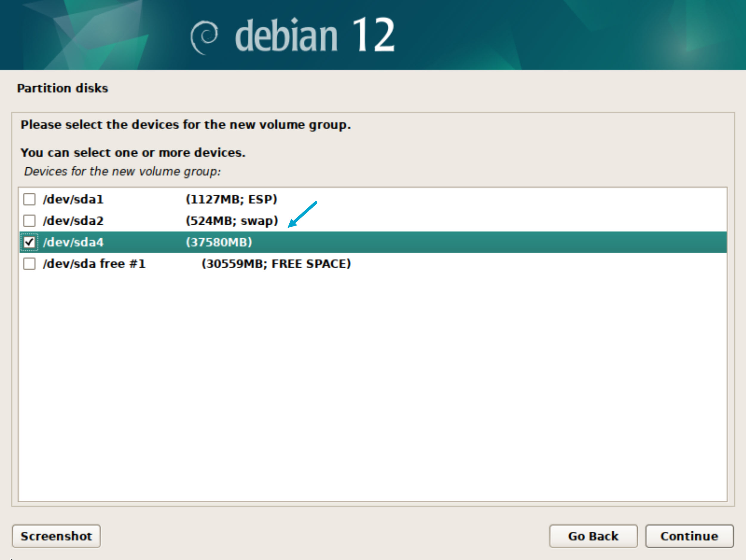
Task: Click the blue arrow annotation
Action: click(x=302, y=215)
